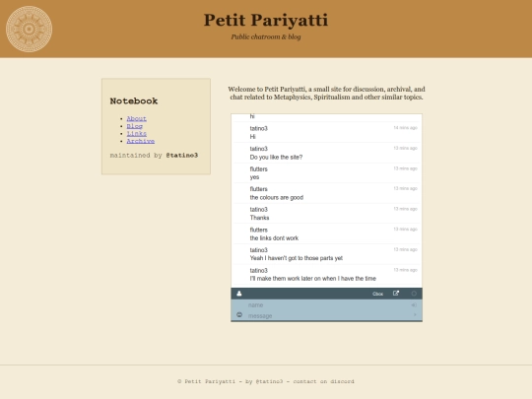Click the welcome paragraph text
Viewport: 532px width, 399px height.
[326, 93]
